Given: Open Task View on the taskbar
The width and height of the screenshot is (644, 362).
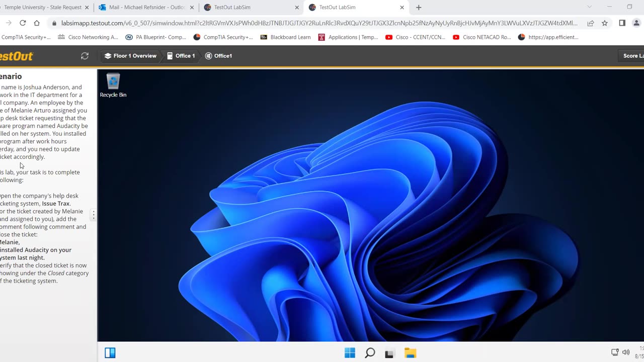Looking at the screenshot, I should (389, 353).
